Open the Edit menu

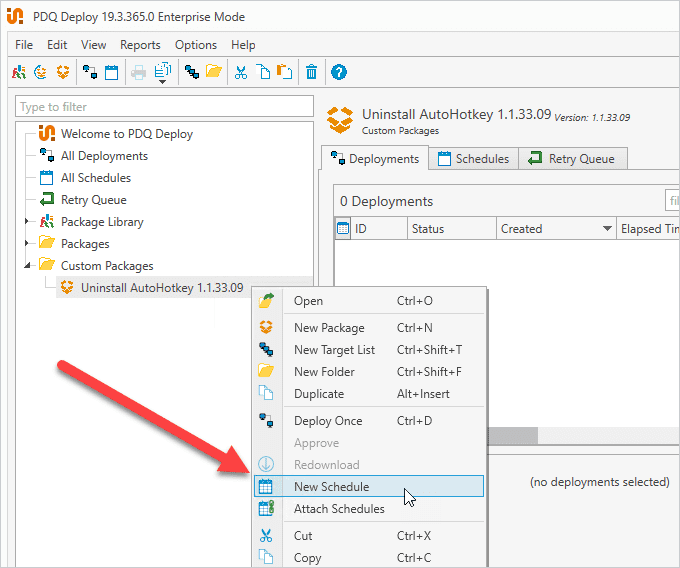[x=57, y=45]
